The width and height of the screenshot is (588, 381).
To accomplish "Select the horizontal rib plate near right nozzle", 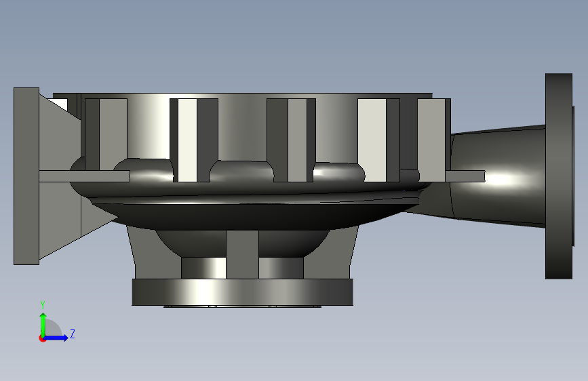I will click(x=465, y=176).
